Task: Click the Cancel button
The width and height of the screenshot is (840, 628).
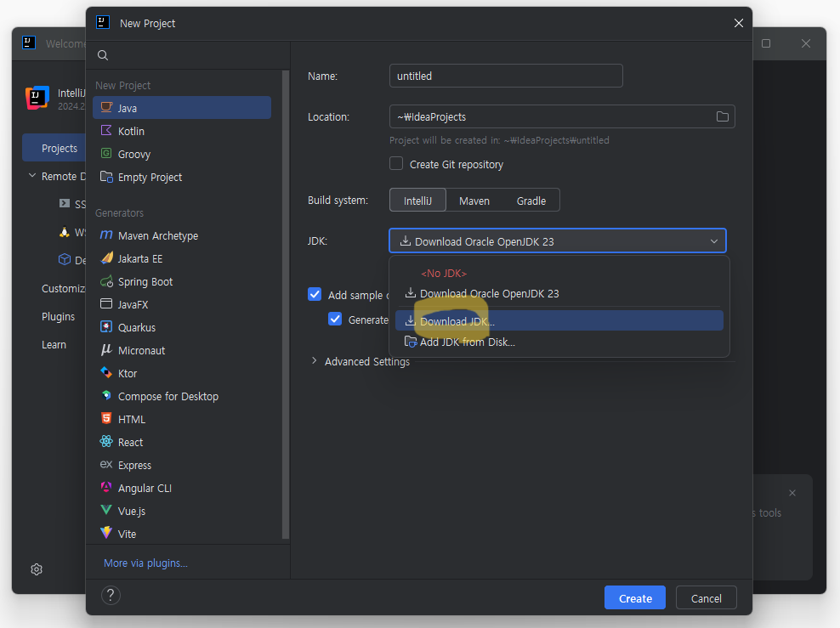Action: [x=706, y=598]
